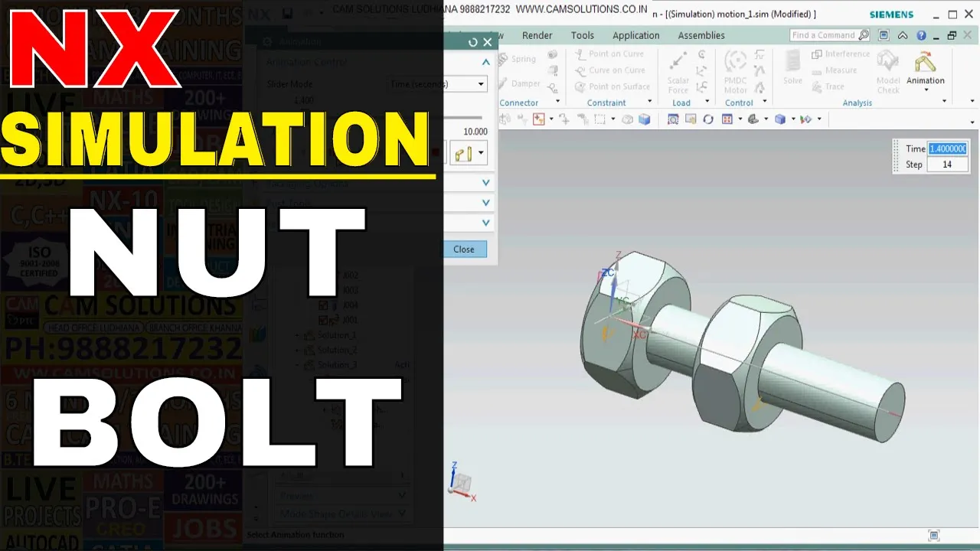
Task: Select Point on Surface constraint
Action: (x=612, y=86)
